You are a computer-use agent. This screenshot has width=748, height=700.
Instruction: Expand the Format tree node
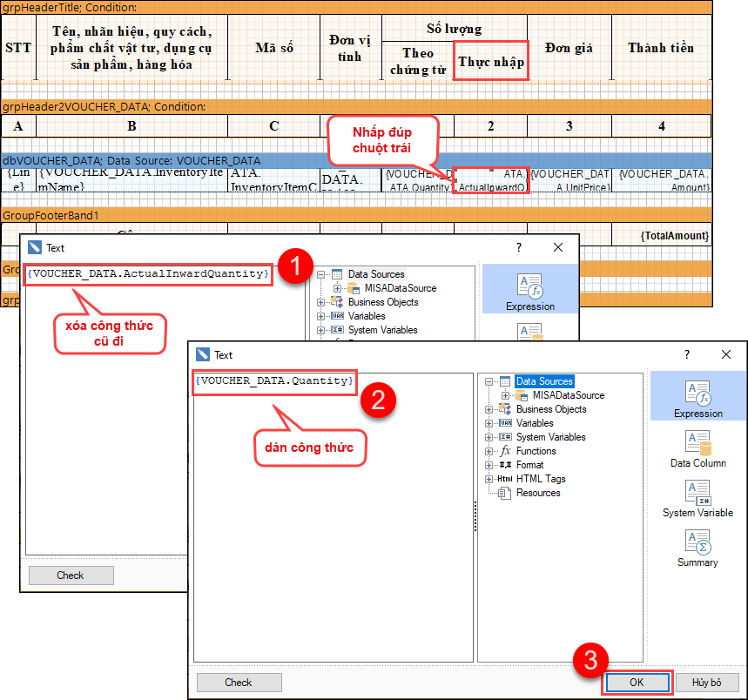(x=490, y=465)
